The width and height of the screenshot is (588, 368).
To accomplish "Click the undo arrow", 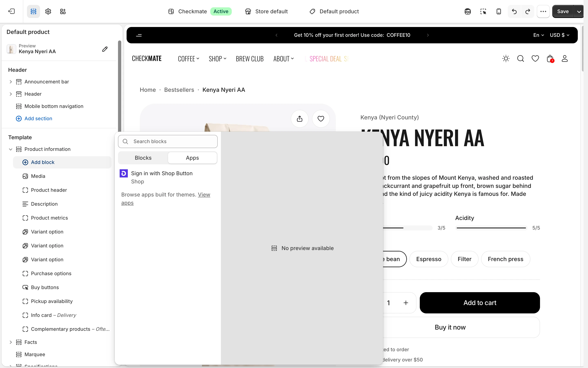I will tap(514, 11).
